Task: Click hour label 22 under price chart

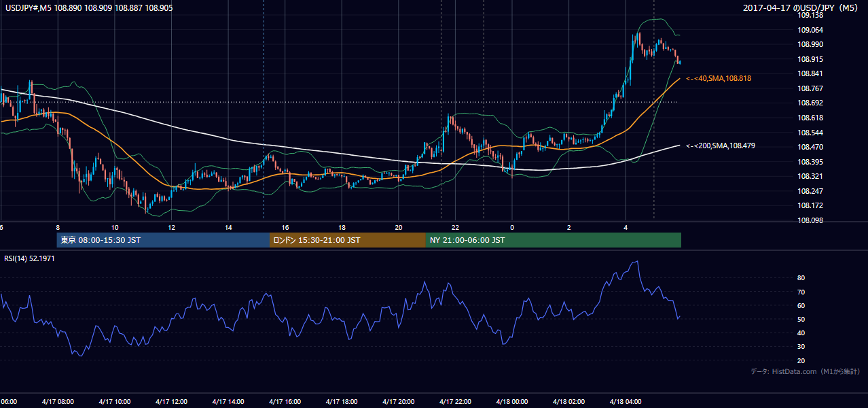Action: pyautogui.click(x=455, y=227)
